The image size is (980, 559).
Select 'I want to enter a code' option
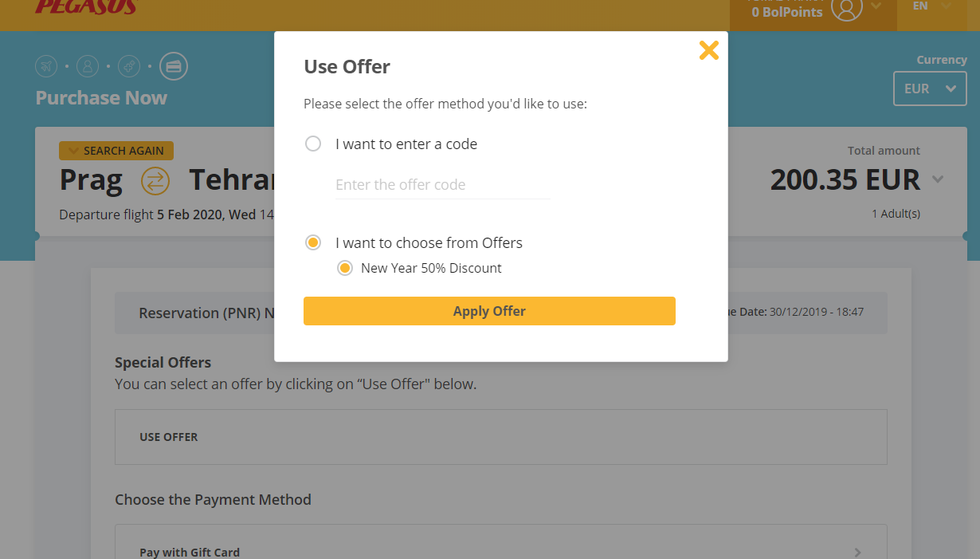[x=313, y=144]
